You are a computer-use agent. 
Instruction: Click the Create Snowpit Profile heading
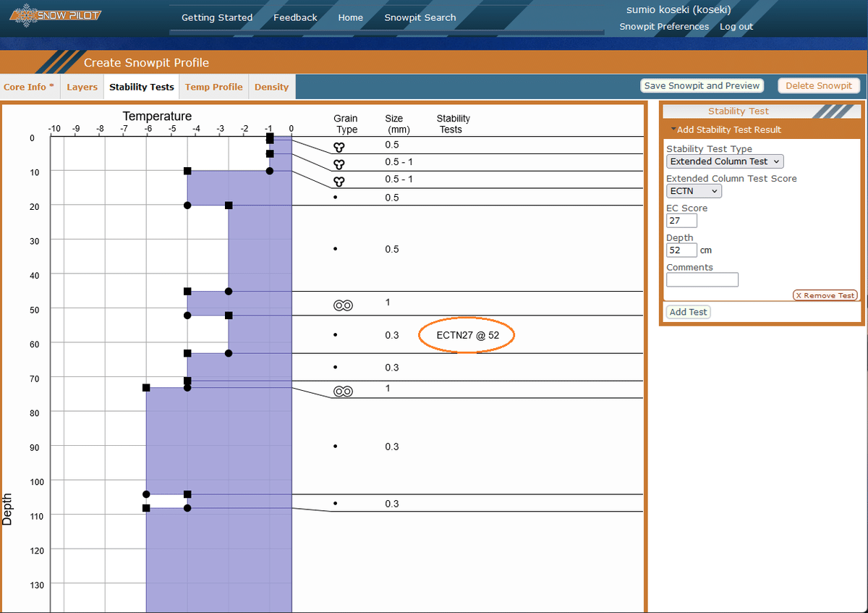point(146,62)
